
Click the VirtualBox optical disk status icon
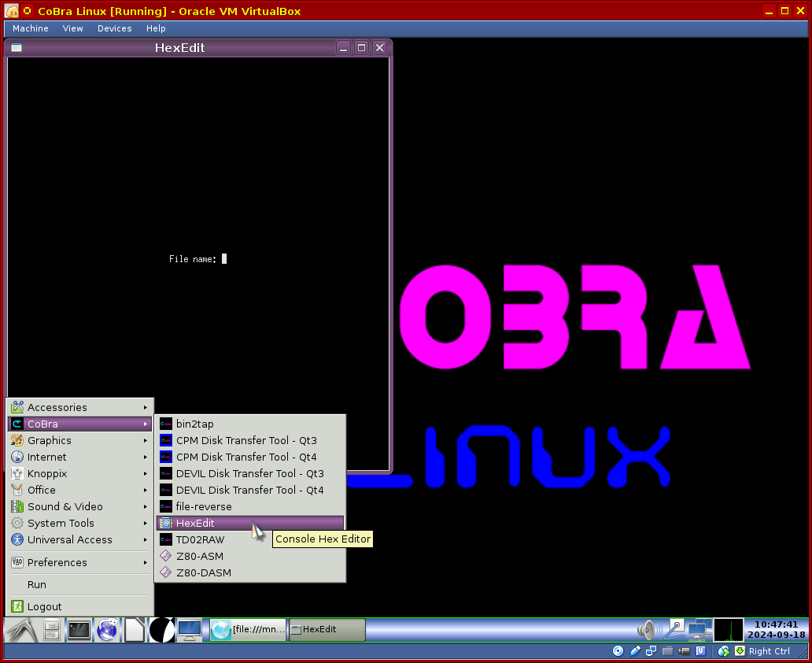click(x=618, y=651)
